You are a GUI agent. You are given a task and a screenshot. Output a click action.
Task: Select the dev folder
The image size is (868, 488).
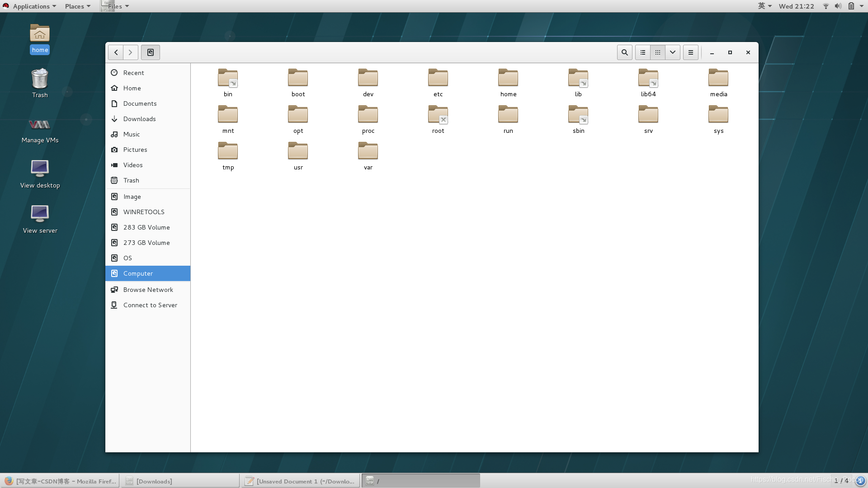coord(368,83)
